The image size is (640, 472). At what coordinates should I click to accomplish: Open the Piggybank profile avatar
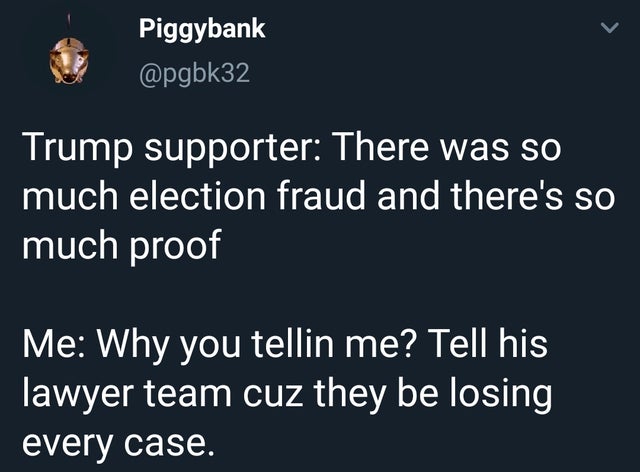point(69,60)
